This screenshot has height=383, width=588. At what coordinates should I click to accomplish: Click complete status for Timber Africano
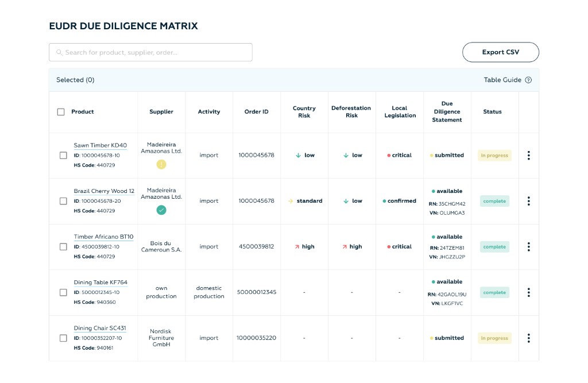494,247
